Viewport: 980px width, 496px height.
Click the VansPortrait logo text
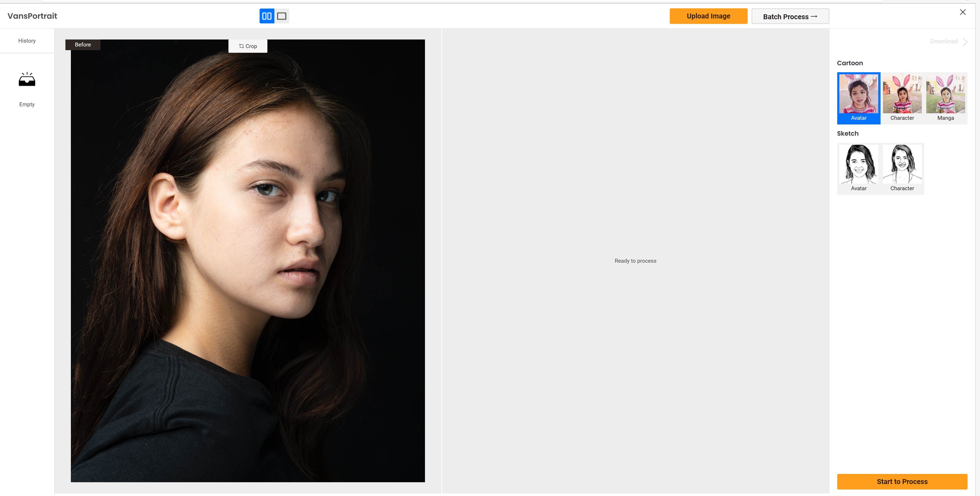pyautogui.click(x=32, y=16)
